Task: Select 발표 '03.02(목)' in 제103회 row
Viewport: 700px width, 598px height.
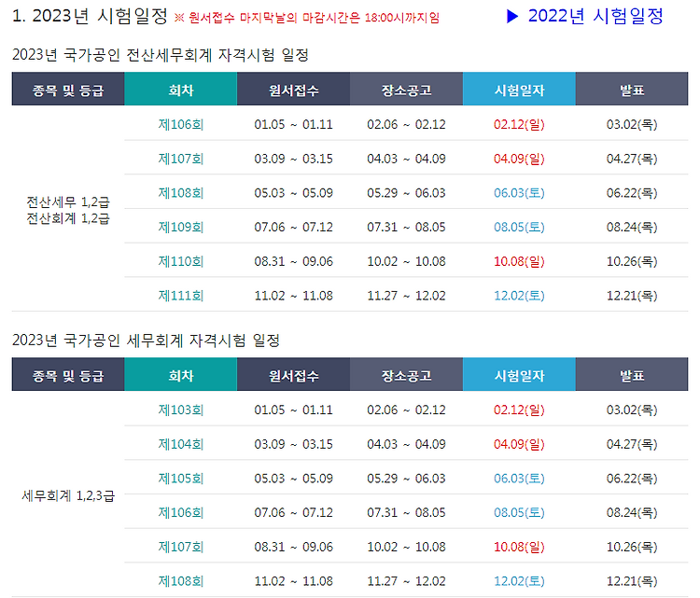Action: tap(632, 410)
